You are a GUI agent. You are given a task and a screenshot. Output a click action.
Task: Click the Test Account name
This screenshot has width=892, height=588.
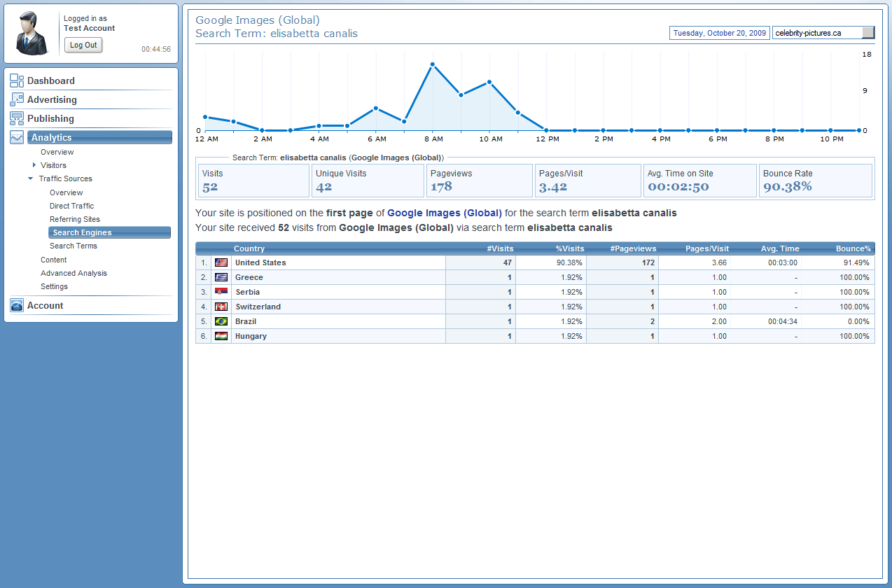[x=90, y=28]
